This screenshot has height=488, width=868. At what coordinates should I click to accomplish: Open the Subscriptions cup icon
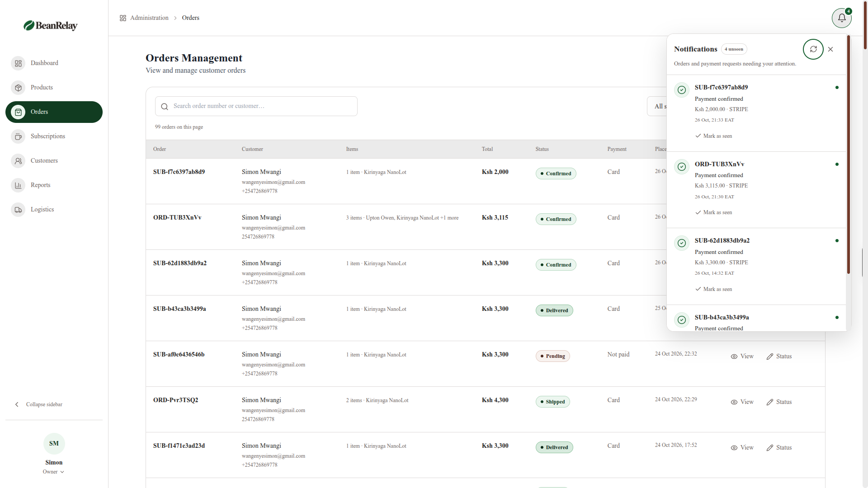point(18,136)
